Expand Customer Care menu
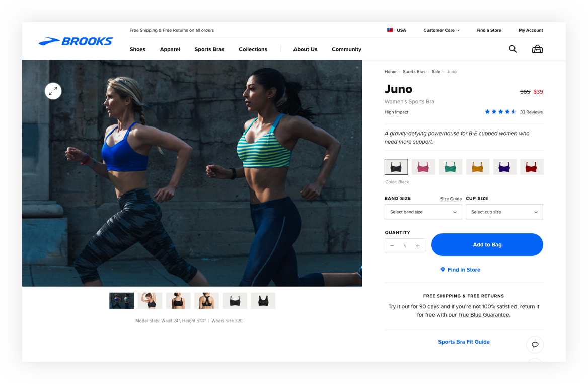The image size is (588, 384). point(442,30)
